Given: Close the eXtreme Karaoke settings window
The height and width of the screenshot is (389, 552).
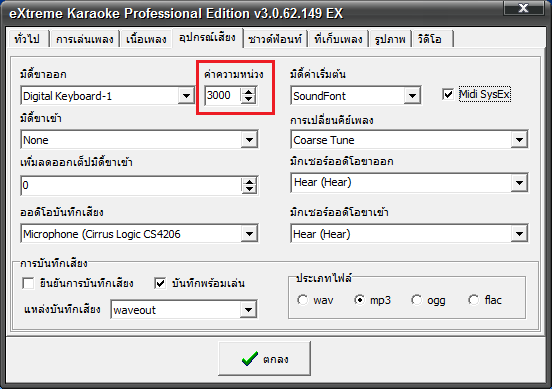Looking at the screenshot, I should pyautogui.click(x=523, y=8).
